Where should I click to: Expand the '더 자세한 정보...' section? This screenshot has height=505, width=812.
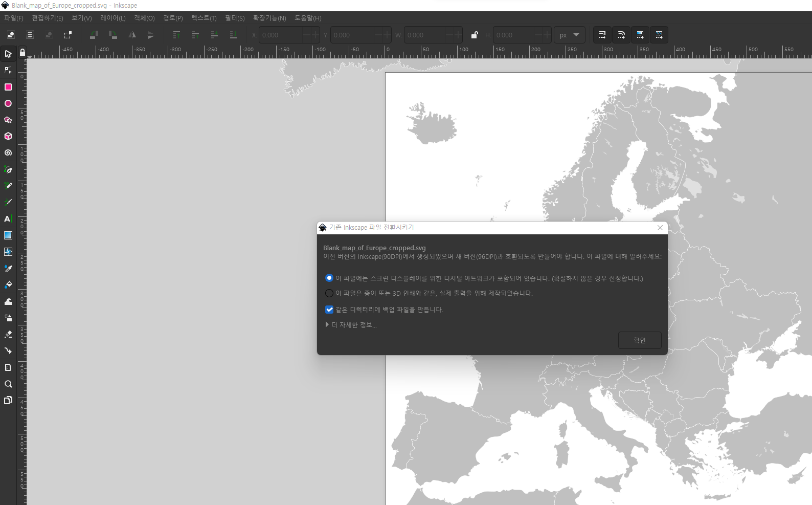[351, 325]
